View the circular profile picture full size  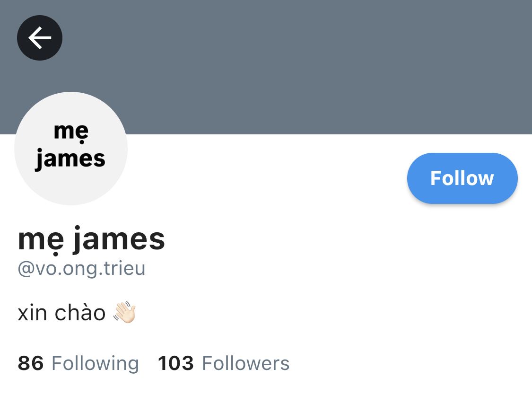[71, 148]
